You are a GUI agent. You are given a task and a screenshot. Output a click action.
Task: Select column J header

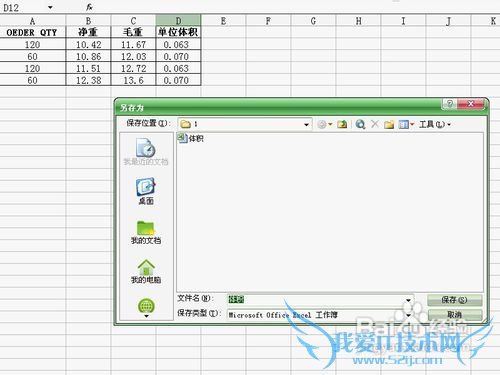448,21
